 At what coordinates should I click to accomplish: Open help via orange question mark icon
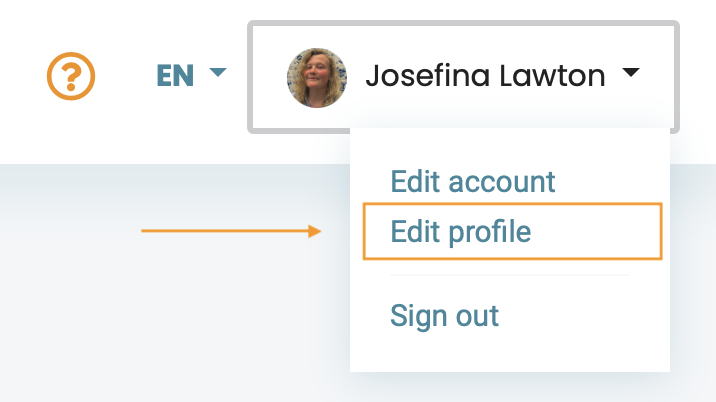click(x=71, y=76)
